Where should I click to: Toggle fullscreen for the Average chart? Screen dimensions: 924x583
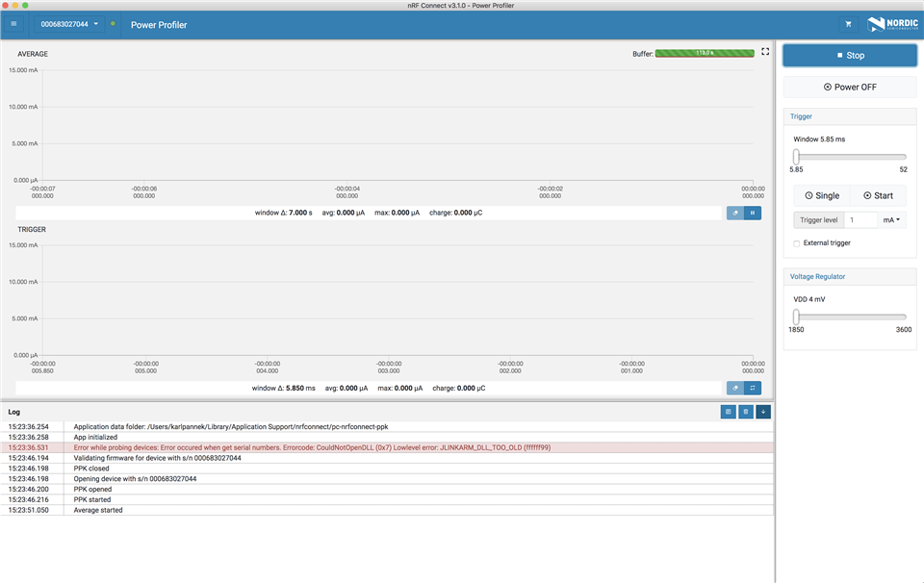765,52
